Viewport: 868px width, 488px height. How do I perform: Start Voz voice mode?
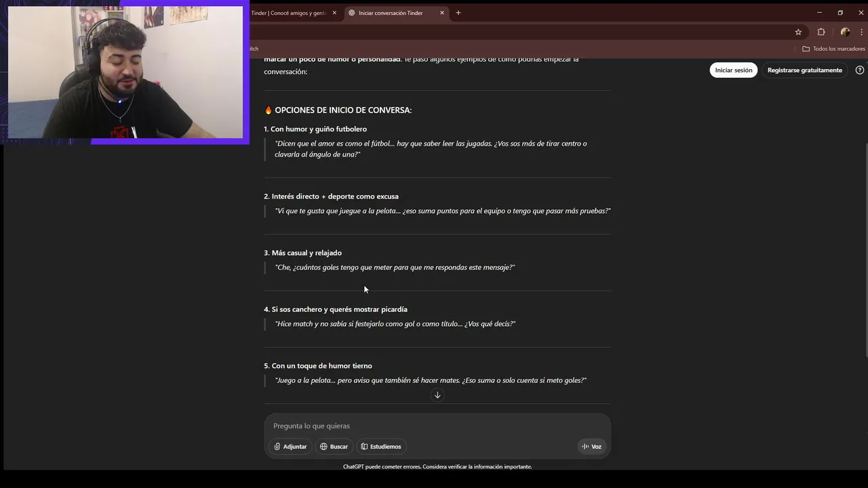point(592,447)
